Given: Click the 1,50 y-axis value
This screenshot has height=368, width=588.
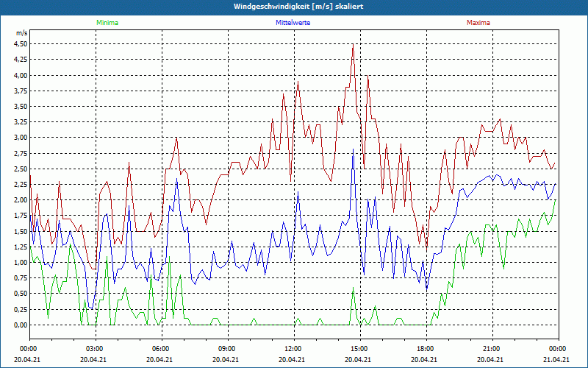Looking at the screenshot, I should pyautogui.click(x=21, y=231).
